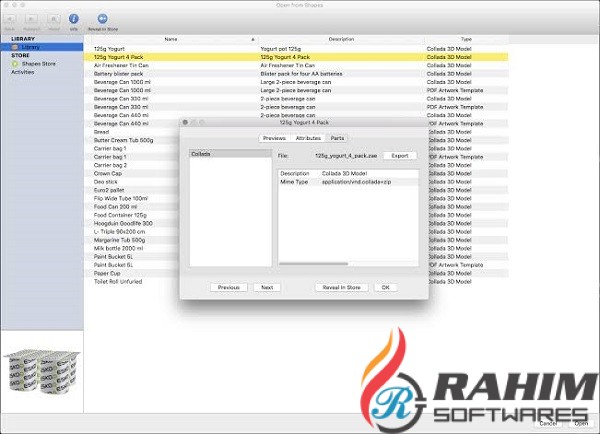Select the Battery blister pack row

[x=296, y=74]
